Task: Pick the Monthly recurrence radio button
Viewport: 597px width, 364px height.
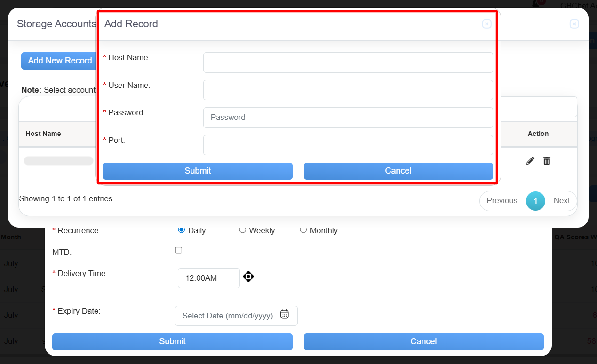Action: [303, 230]
